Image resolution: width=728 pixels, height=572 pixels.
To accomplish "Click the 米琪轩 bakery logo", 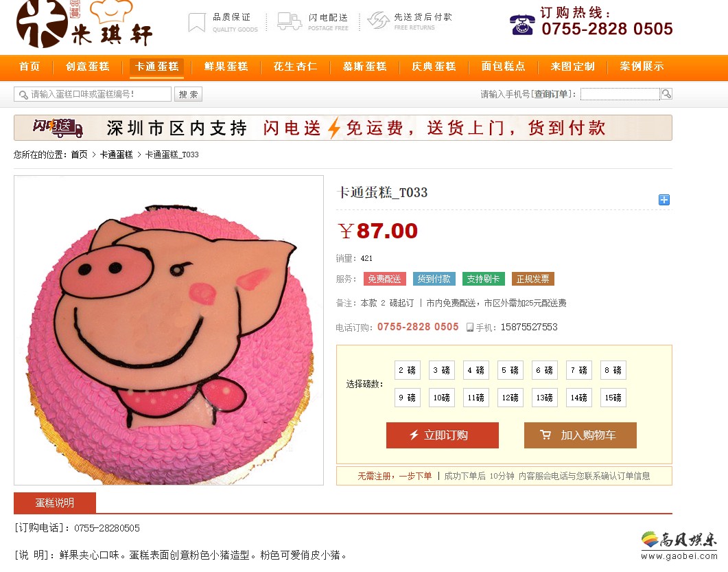I will [x=85, y=24].
